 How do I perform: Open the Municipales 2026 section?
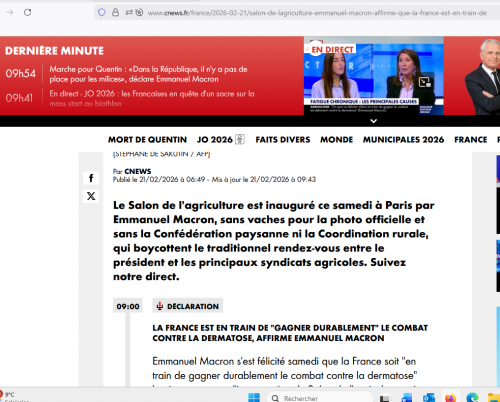tap(403, 140)
